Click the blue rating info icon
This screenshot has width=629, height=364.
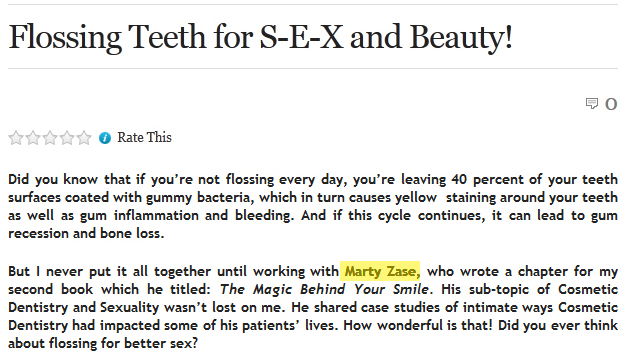105,138
